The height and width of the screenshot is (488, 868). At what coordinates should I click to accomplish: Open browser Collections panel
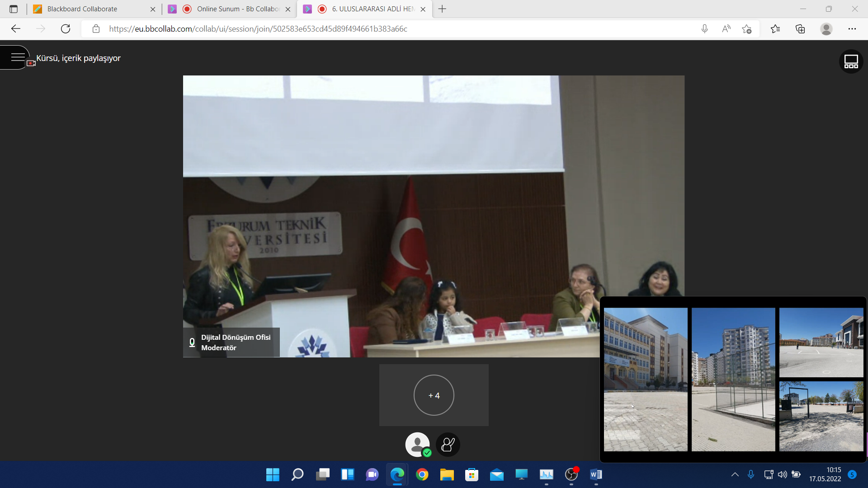[800, 29]
